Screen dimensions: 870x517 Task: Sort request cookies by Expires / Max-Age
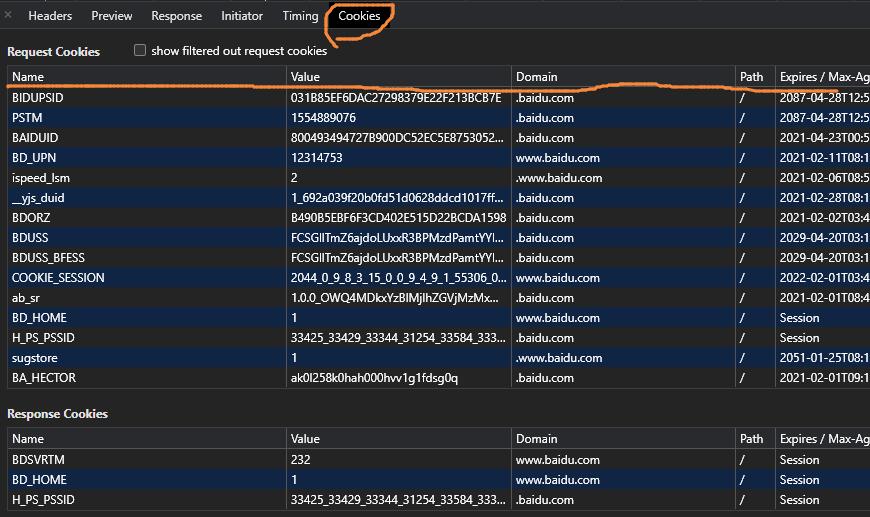point(820,77)
